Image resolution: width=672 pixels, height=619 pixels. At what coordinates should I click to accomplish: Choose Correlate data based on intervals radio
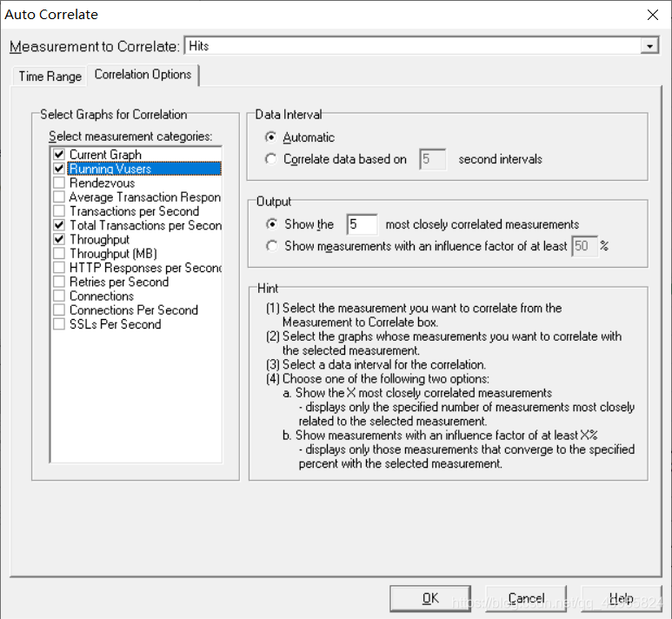coord(271,159)
